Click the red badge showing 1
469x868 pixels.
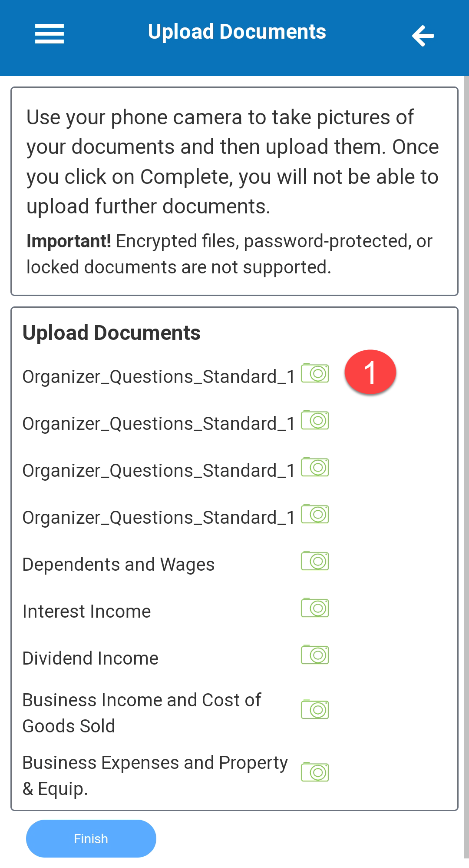coord(370,372)
